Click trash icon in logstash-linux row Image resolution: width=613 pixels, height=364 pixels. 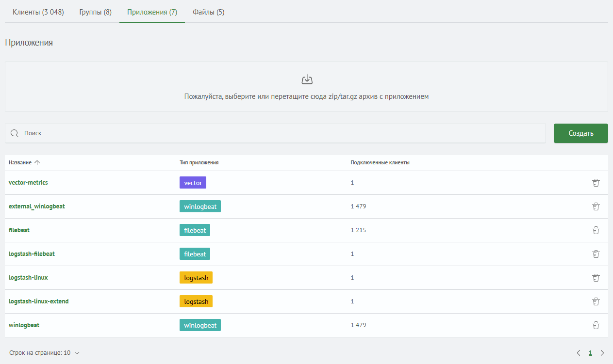pyautogui.click(x=596, y=278)
